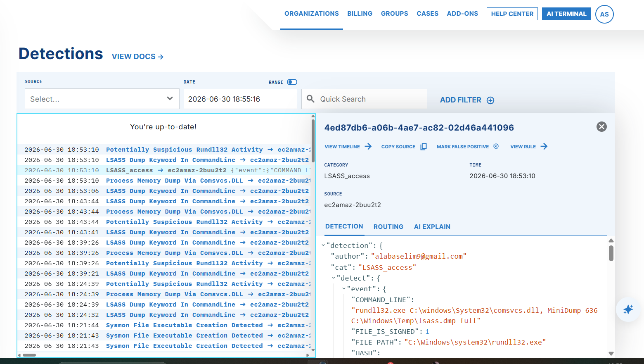Collapse the "detection" JSON node
The image size is (644, 364).
point(323,245)
